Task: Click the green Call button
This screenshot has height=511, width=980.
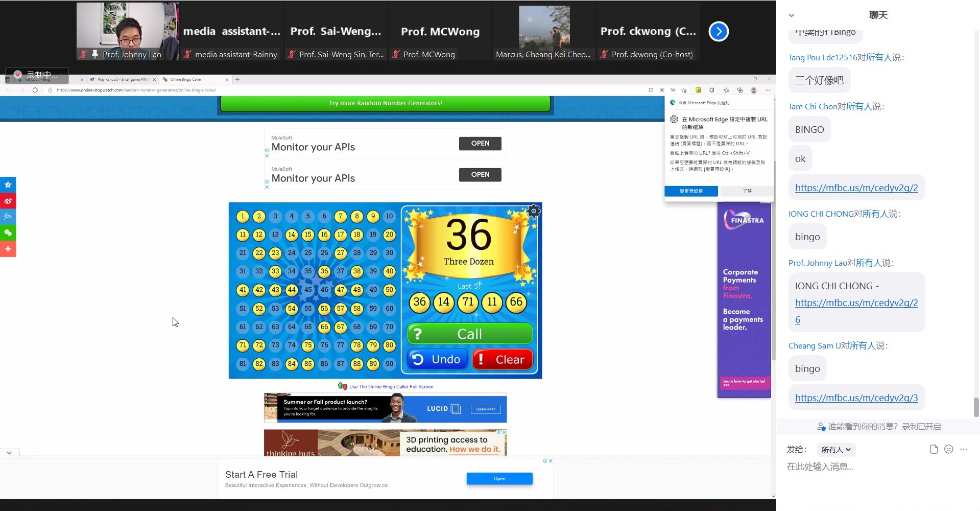Action: (x=470, y=334)
